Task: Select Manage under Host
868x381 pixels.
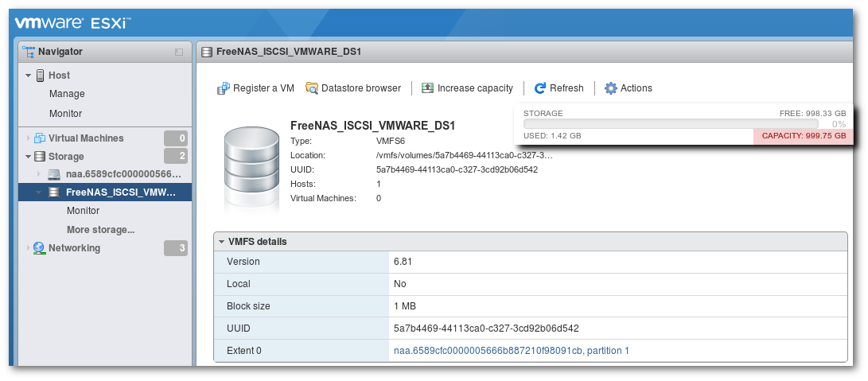Action: (x=67, y=94)
